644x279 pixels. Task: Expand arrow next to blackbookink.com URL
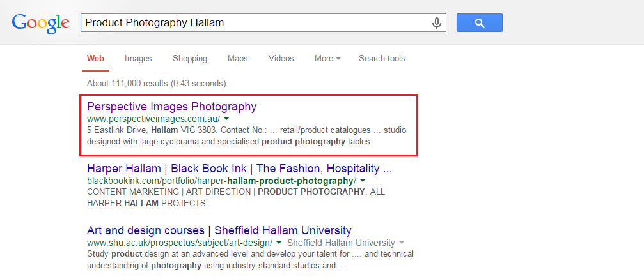click(363, 181)
